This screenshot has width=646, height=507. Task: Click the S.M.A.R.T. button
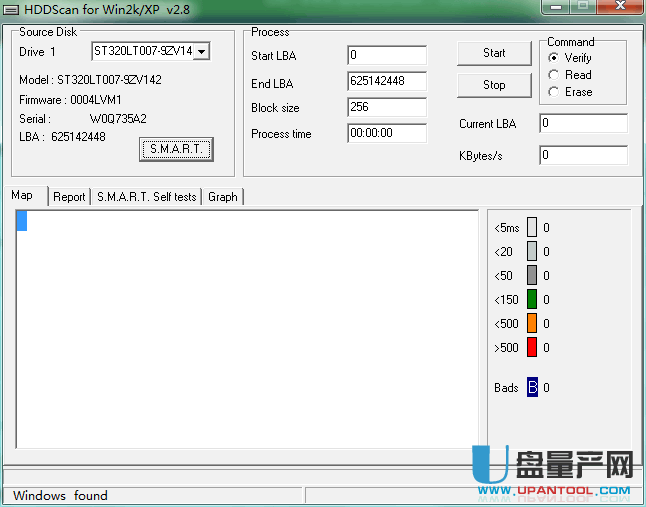coord(176,149)
